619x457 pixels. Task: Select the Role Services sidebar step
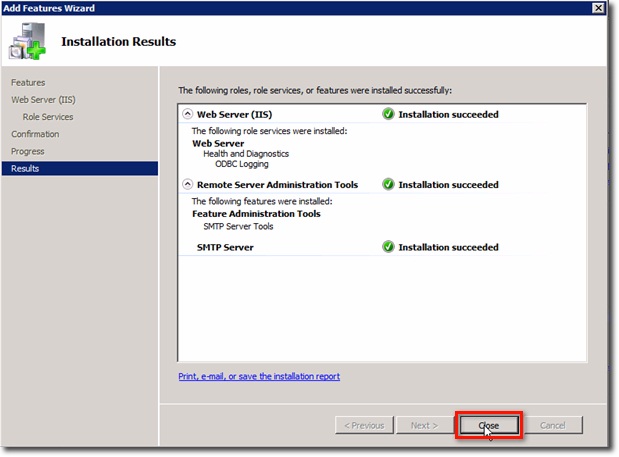48,117
